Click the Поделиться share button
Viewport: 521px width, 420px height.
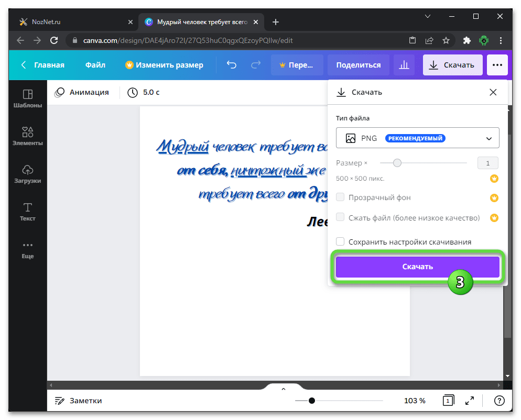(x=359, y=65)
